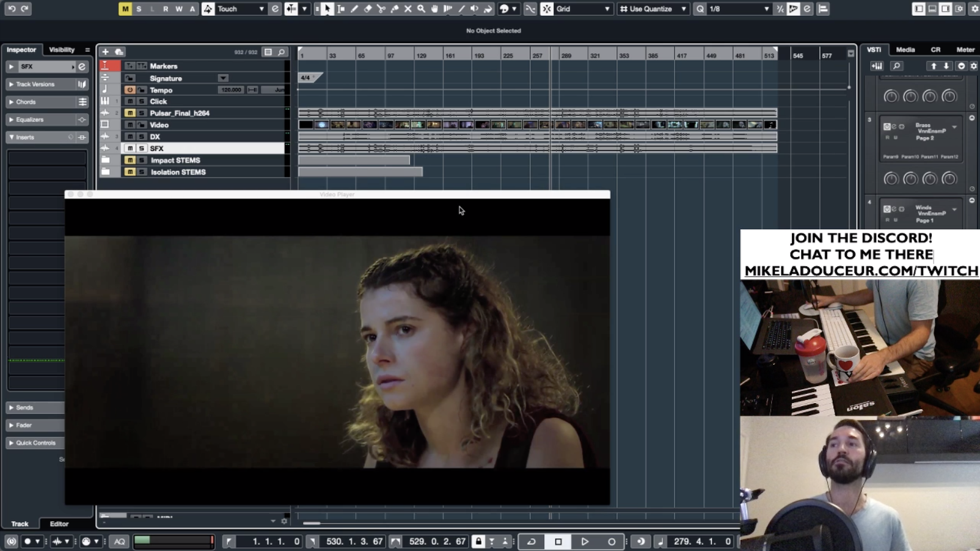The image size is (980, 551).
Task: Solo the Pulsar_Final_h264 track
Action: coord(141,113)
